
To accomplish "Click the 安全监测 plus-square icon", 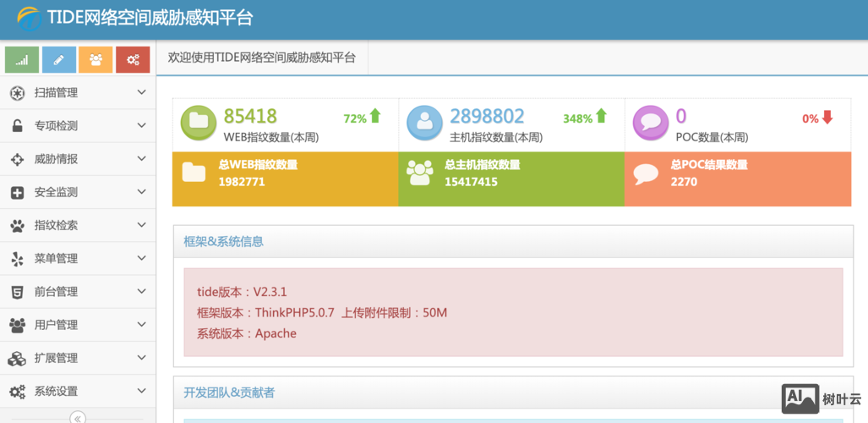I will (x=18, y=192).
